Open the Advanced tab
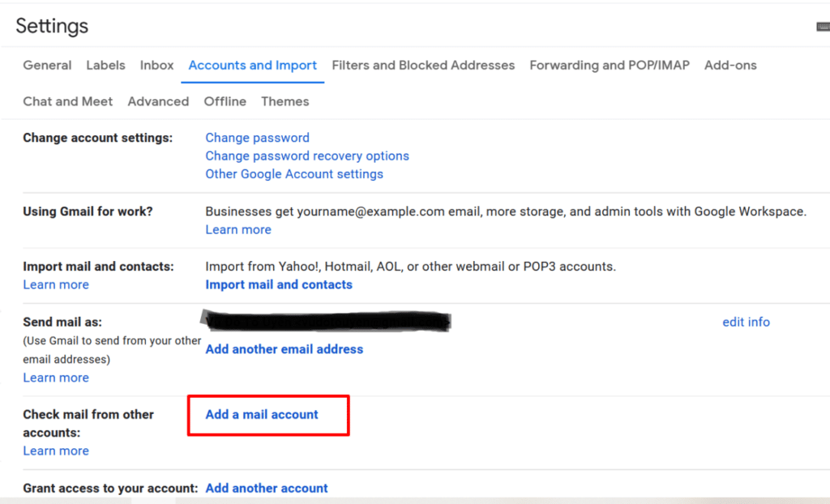 click(x=158, y=101)
